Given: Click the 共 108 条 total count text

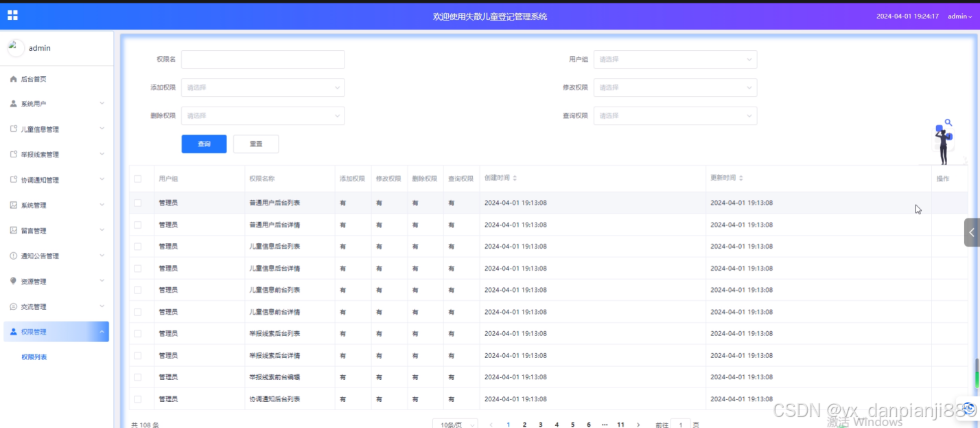Looking at the screenshot, I should pyautogui.click(x=145, y=425).
